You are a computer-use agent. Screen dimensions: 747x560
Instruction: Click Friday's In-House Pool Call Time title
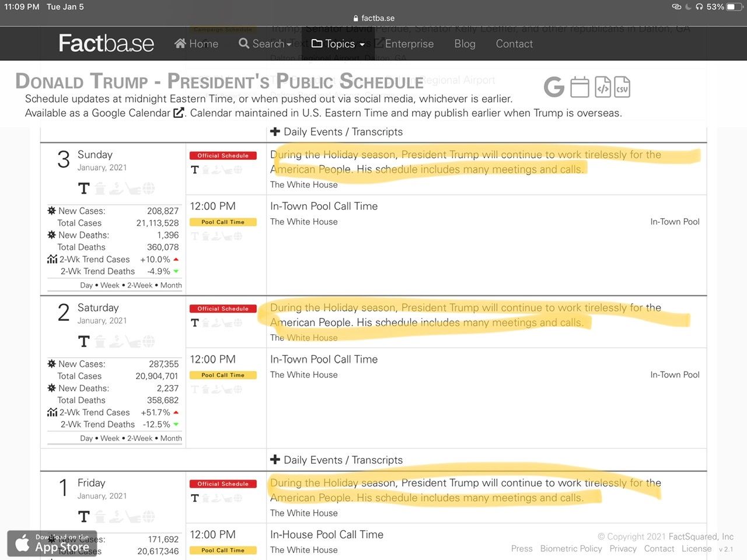327,534
